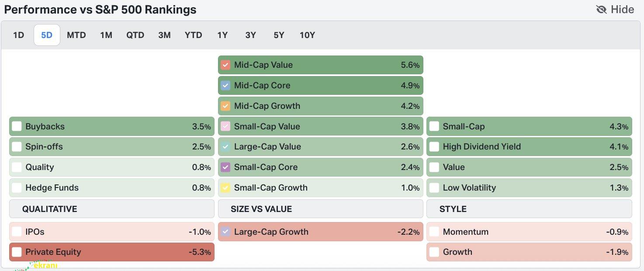Uncheck the Mid-Cap Core checkbox

click(225, 86)
